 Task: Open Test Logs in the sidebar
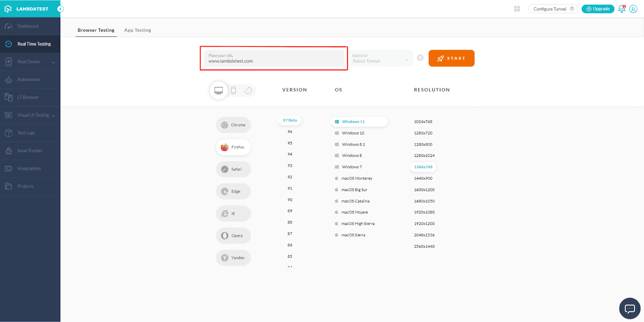click(30, 133)
